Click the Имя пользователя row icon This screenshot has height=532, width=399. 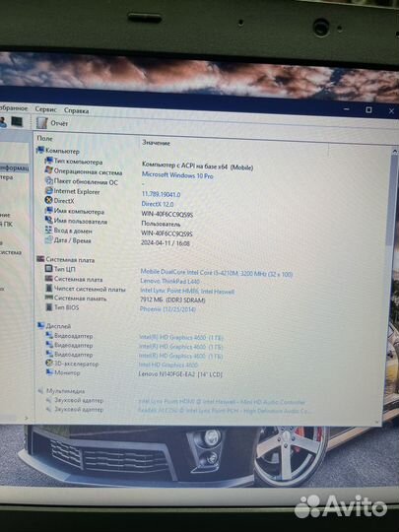point(49,221)
